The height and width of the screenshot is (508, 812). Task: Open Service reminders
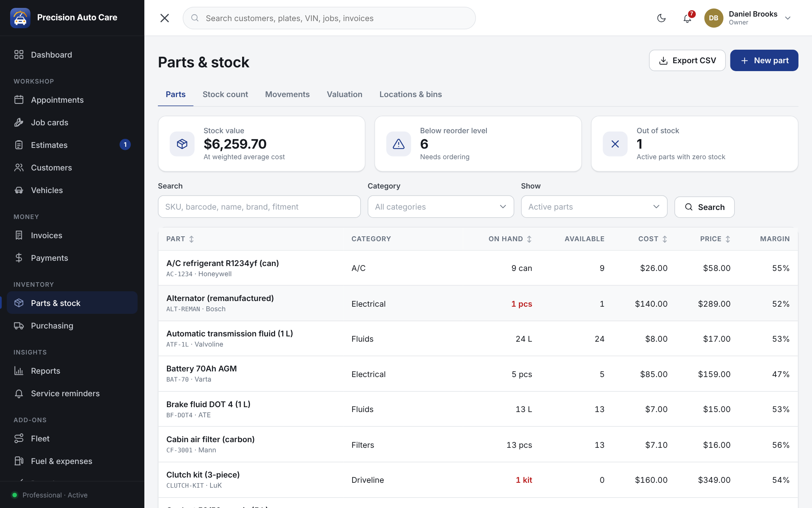coord(72,393)
